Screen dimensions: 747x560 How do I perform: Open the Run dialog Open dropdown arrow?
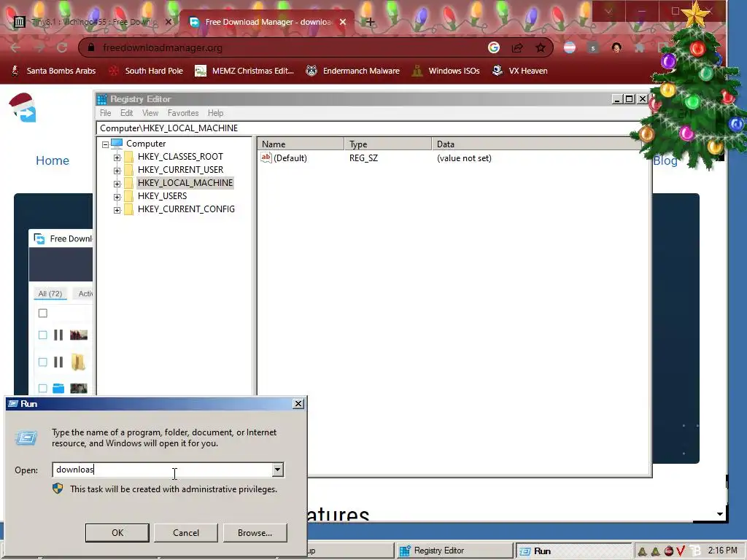[x=277, y=470]
